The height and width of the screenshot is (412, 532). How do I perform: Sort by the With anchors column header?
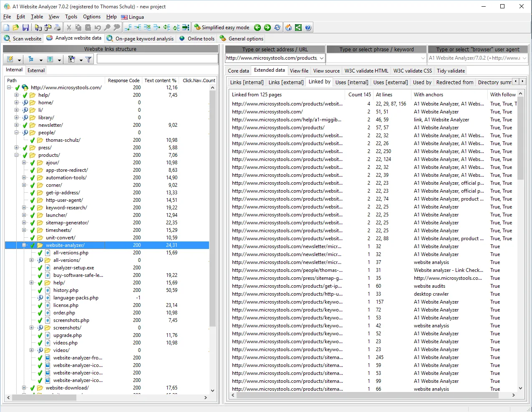(x=449, y=95)
